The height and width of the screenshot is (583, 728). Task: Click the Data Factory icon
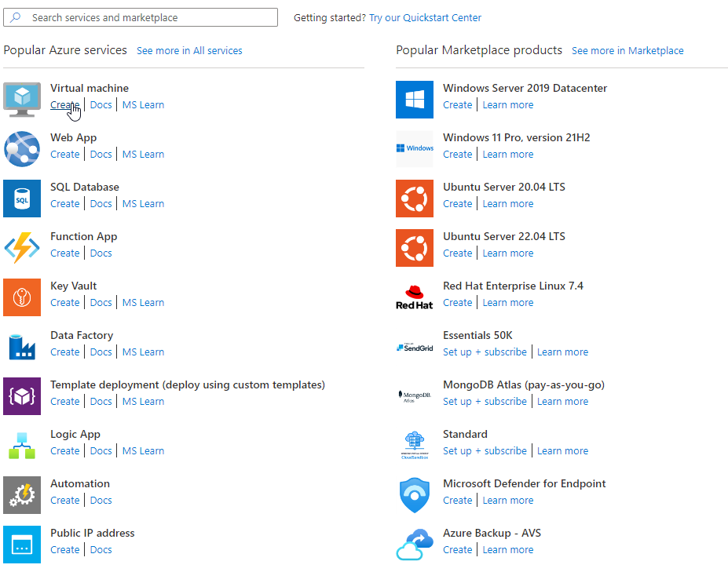[x=22, y=347]
